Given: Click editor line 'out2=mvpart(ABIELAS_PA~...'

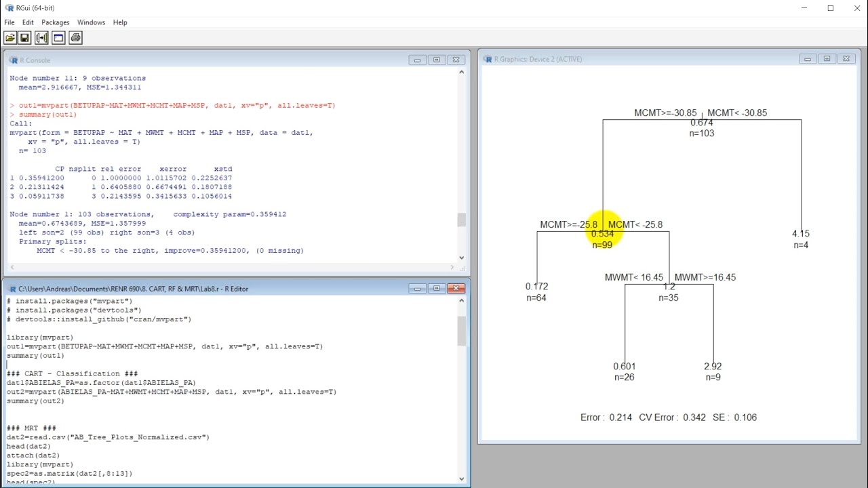Looking at the screenshot, I should pos(172,392).
